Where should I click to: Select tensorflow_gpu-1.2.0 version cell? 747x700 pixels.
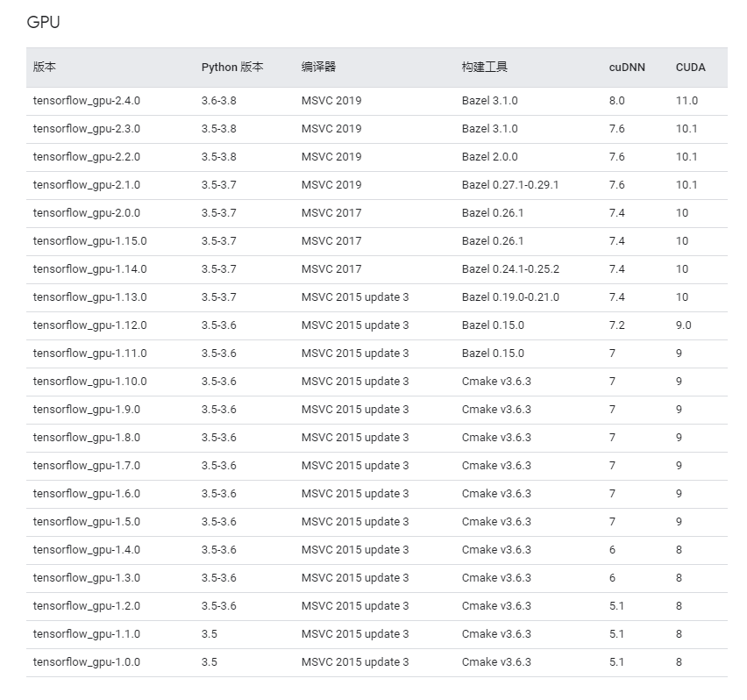pos(86,607)
